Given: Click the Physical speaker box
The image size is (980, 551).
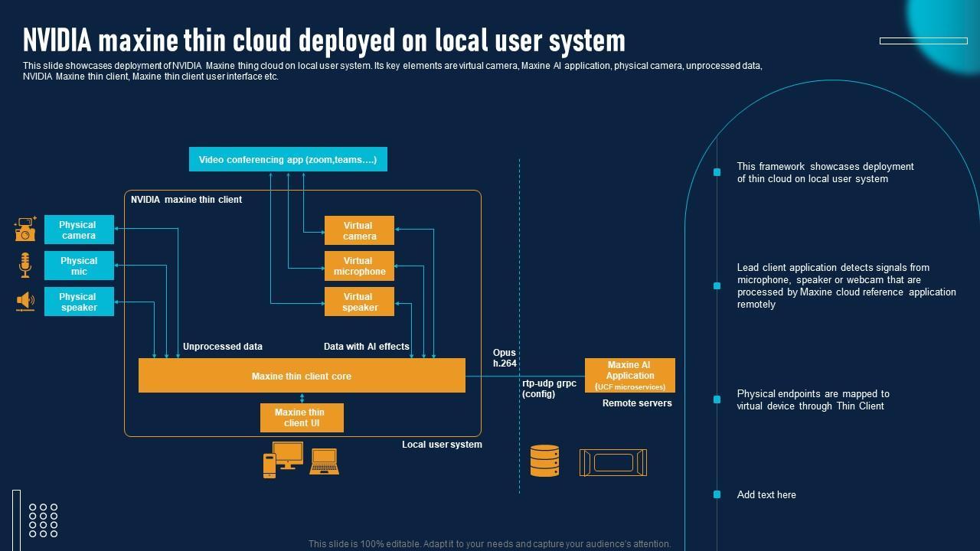Looking at the screenshot, I should [x=79, y=302].
